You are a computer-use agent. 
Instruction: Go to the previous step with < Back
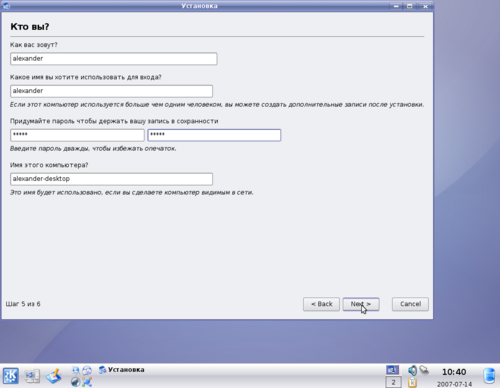pyautogui.click(x=321, y=304)
